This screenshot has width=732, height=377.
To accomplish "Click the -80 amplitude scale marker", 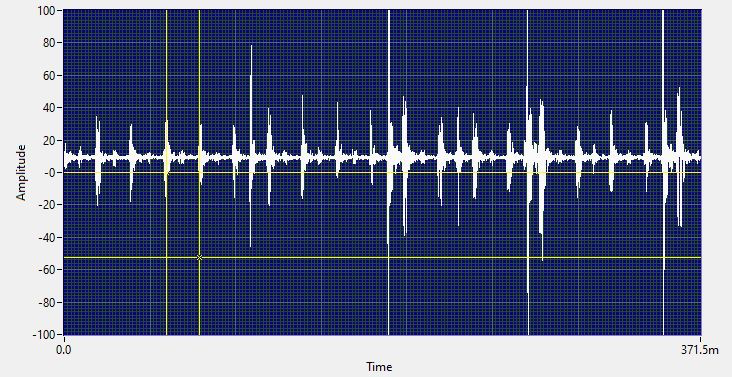I will [x=48, y=302].
